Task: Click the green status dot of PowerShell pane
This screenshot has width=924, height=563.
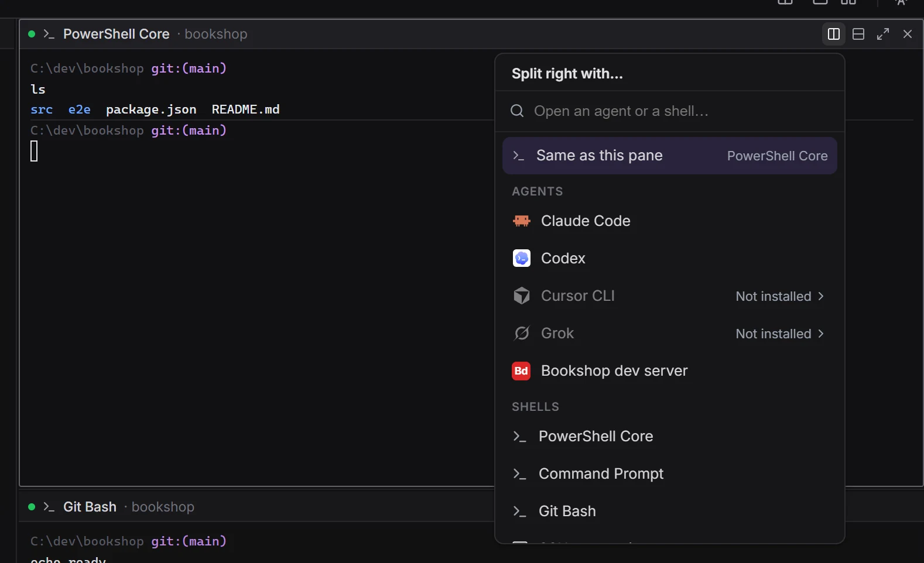Action: click(32, 34)
